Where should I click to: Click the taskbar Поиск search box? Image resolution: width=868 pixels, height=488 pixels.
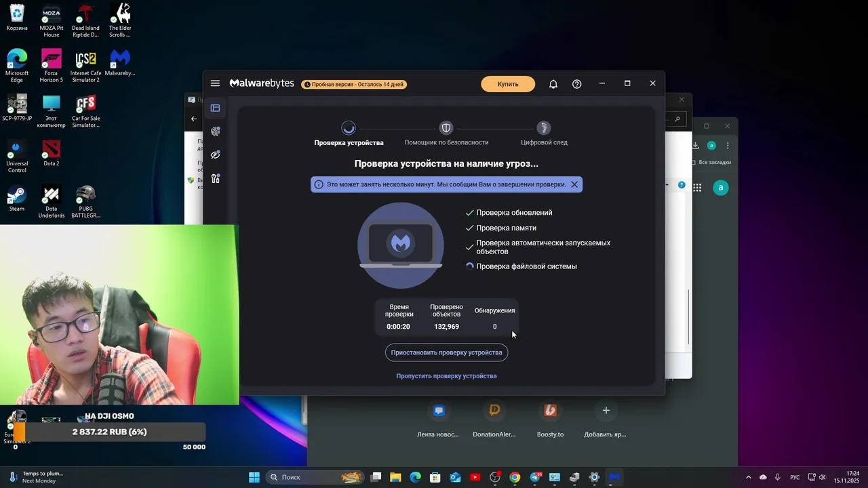316,477
